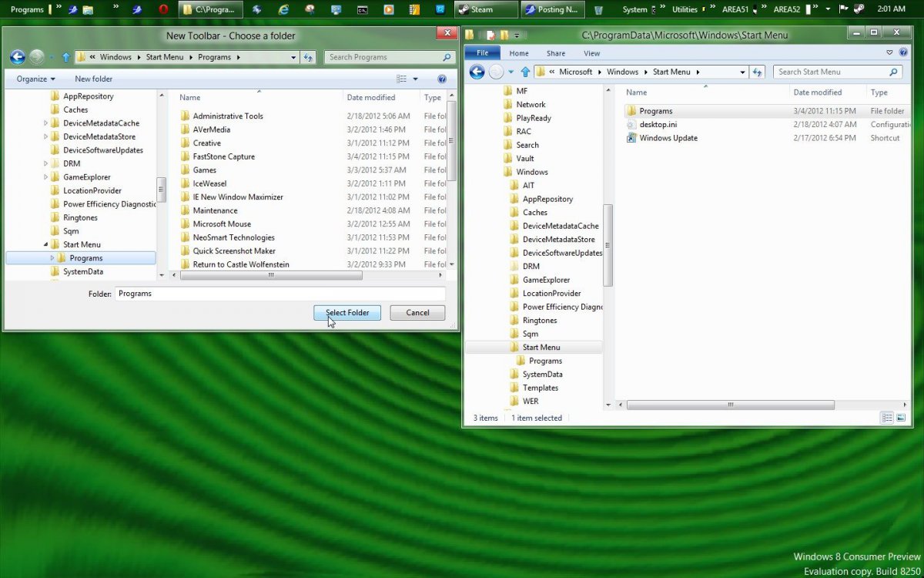924x578 pixels.
Task: Click the Back arrow in the New Toolbar dialog
Action: pos(18,57)
